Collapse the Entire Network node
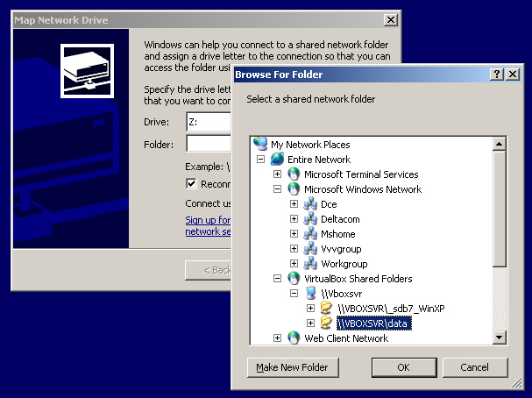Screen dimensions: 532x398 [x=260, y=160]
